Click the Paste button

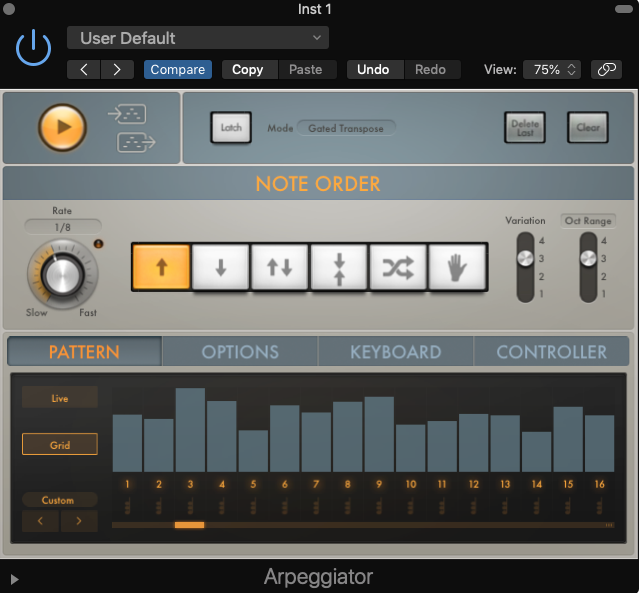click(x=306, y=70)
